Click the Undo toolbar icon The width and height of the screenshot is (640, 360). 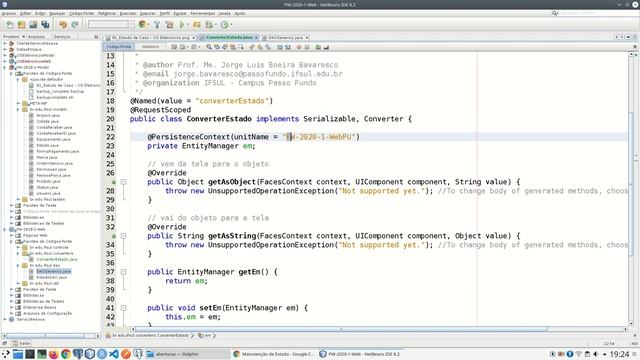click(x=62, y=24)
